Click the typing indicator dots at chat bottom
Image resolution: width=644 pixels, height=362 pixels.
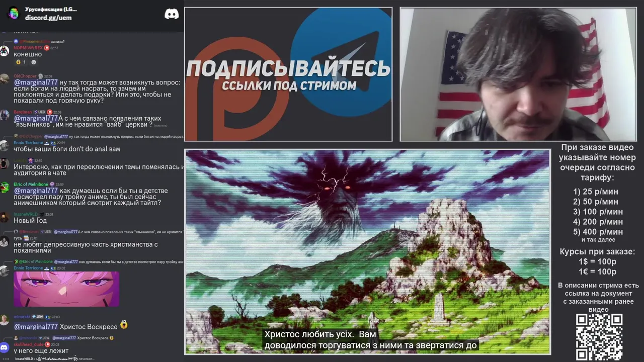click(7, 359)
